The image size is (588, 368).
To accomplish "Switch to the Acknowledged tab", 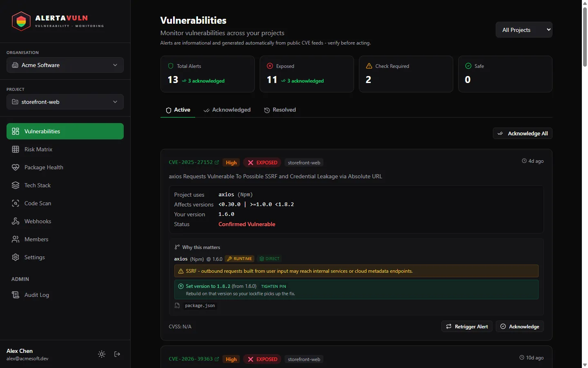I will point(227,110).
